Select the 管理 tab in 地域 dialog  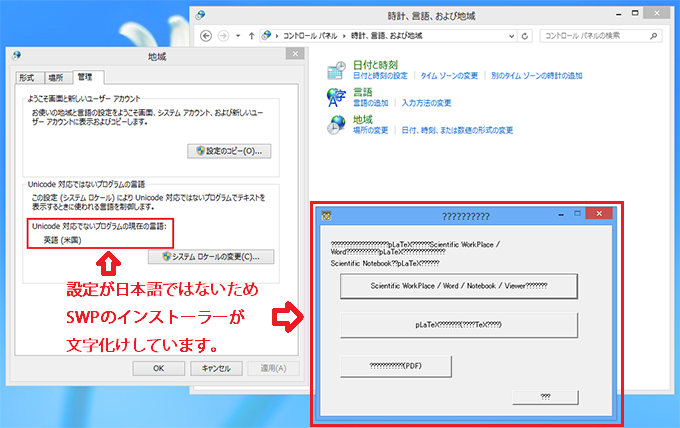point(88,77)
